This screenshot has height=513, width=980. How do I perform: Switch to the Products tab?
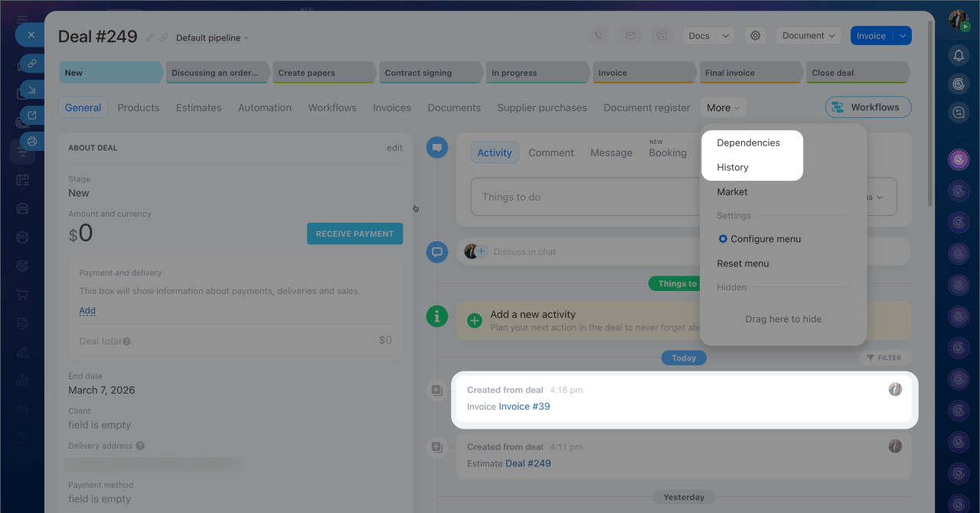139,108
